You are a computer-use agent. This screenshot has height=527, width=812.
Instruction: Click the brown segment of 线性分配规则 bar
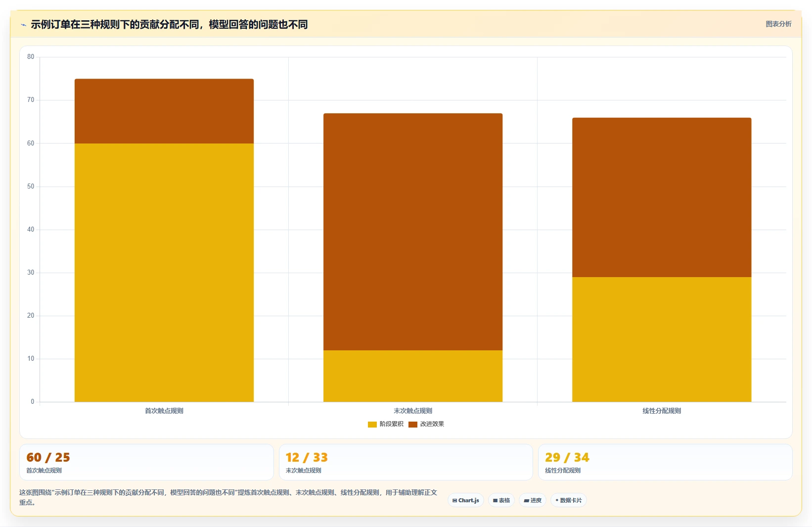662,197
